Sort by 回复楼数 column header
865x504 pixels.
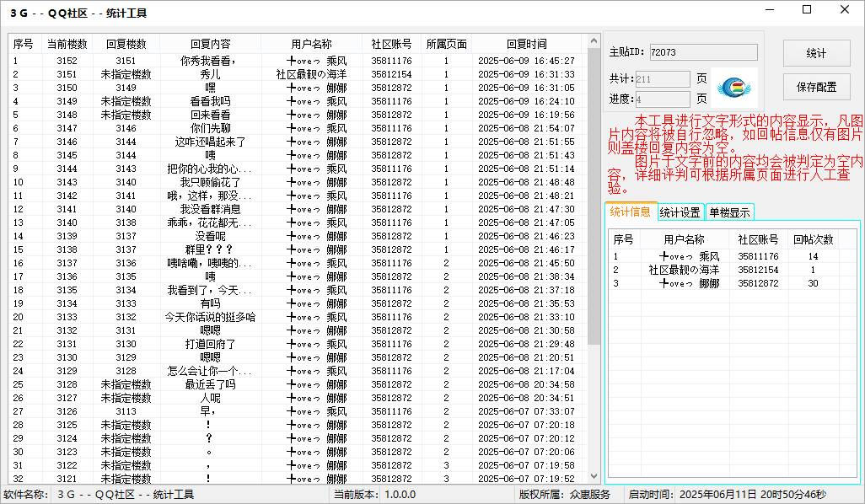tap(126, 44)
